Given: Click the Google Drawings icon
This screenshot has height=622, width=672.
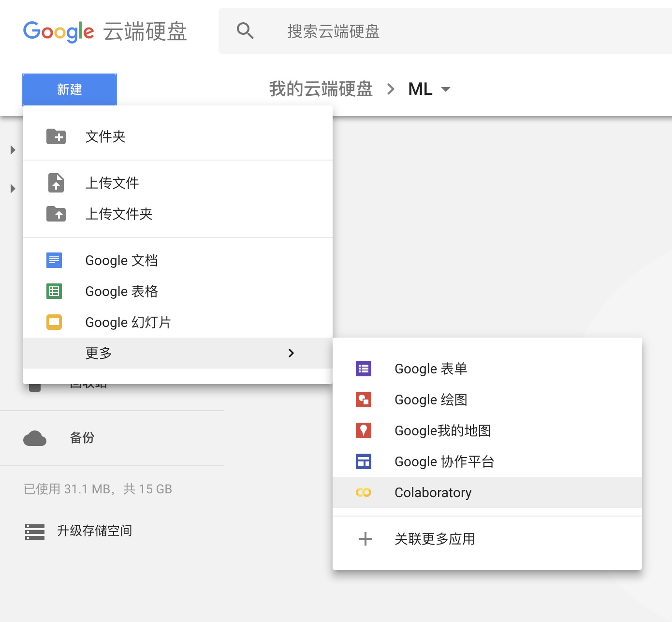Looking at the screenshot, I should tap(364, 400).
